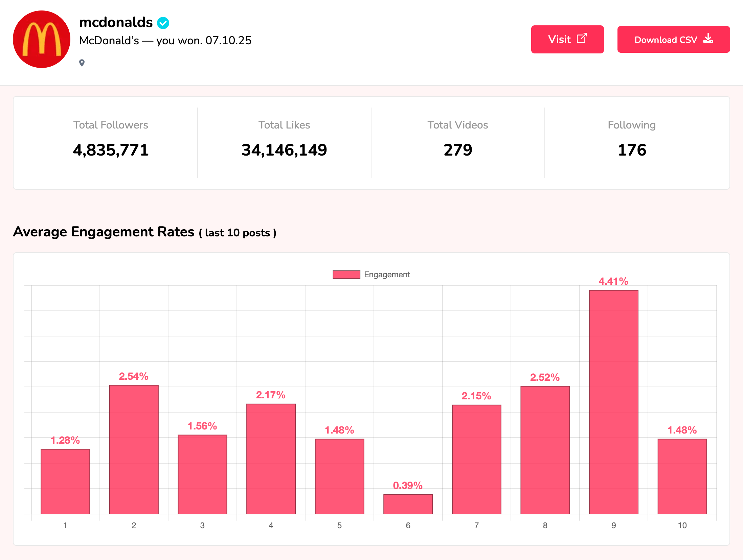Screen dimensions: 743x560
Task: Click the Total Followers count 4,835,771
Action: click(x=111, y=150)
